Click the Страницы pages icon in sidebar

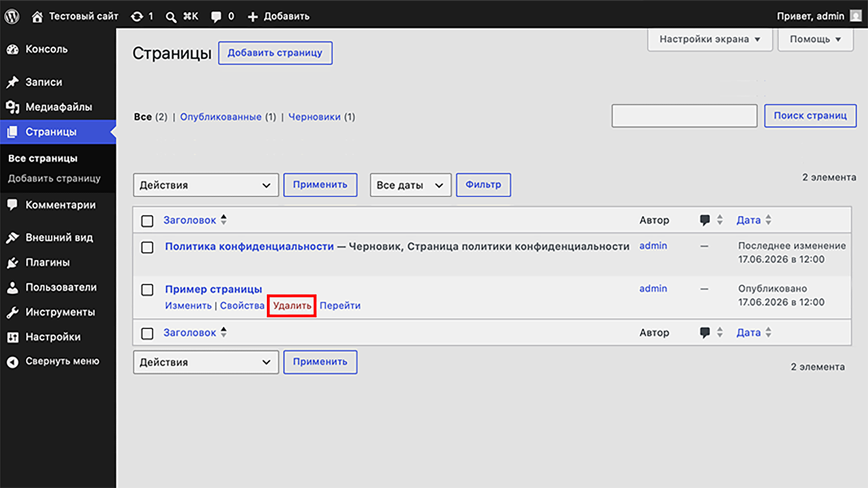[x=12, y=132]
